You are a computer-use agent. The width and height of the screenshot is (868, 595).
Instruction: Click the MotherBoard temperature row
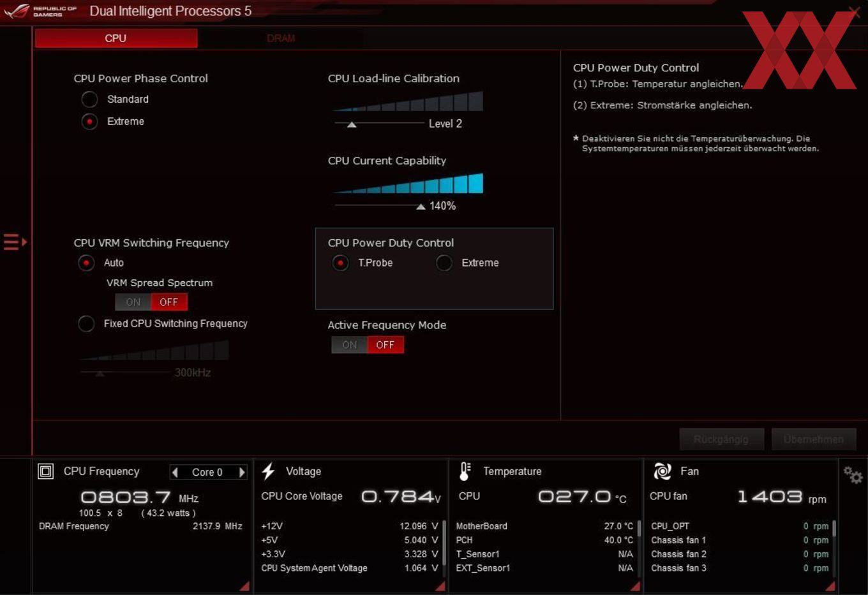pyautogui.click(x=544, y=526)
